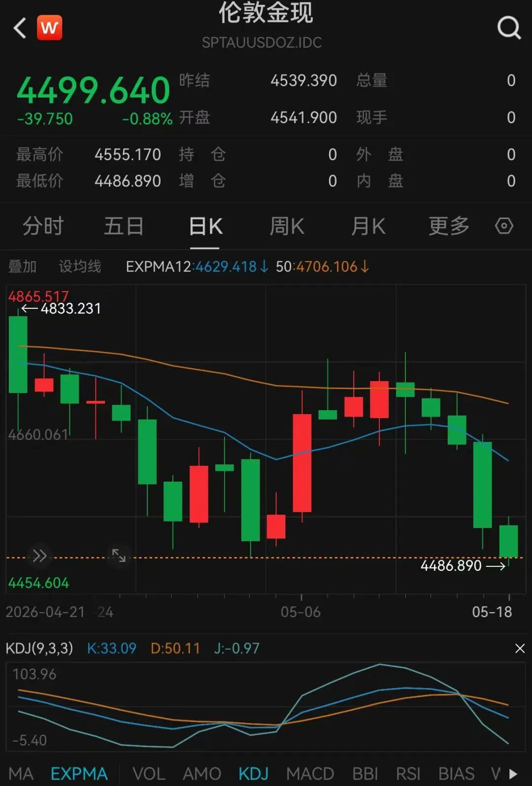Tap the EXPMA 50 value 4706.106
This screenshot has width=532, height=786.
coord(327,266)
